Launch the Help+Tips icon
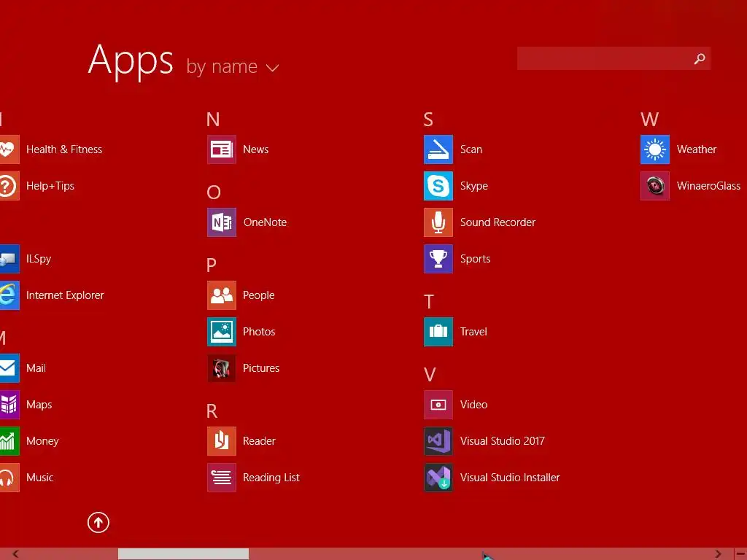The image size is (747, 560). (x=9, y=186)
